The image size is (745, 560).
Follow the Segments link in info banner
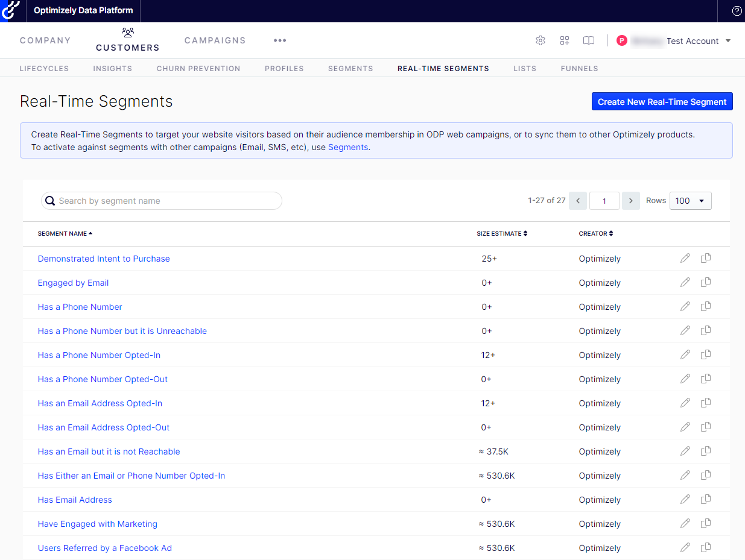pos(348,147)
